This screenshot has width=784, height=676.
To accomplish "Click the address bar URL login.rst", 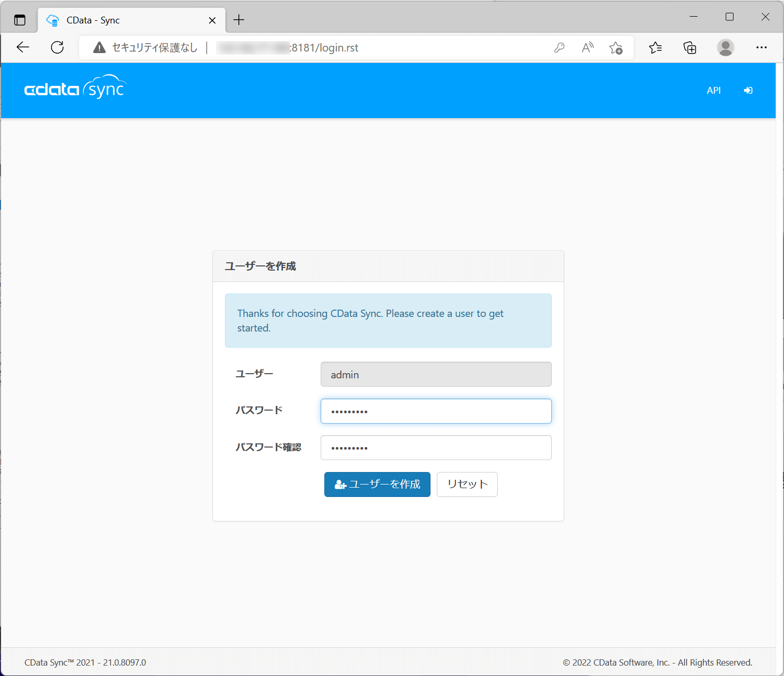I will 324,48.
